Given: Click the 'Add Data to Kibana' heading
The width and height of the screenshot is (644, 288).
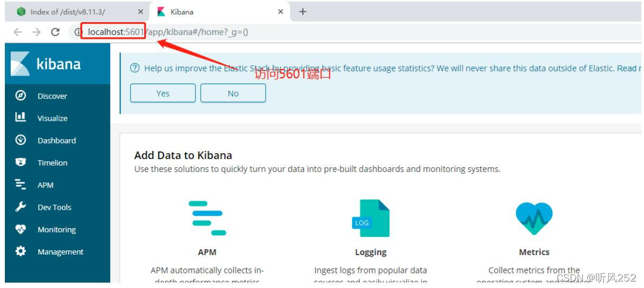Looking at the screenshot, I should click(183, 155).
